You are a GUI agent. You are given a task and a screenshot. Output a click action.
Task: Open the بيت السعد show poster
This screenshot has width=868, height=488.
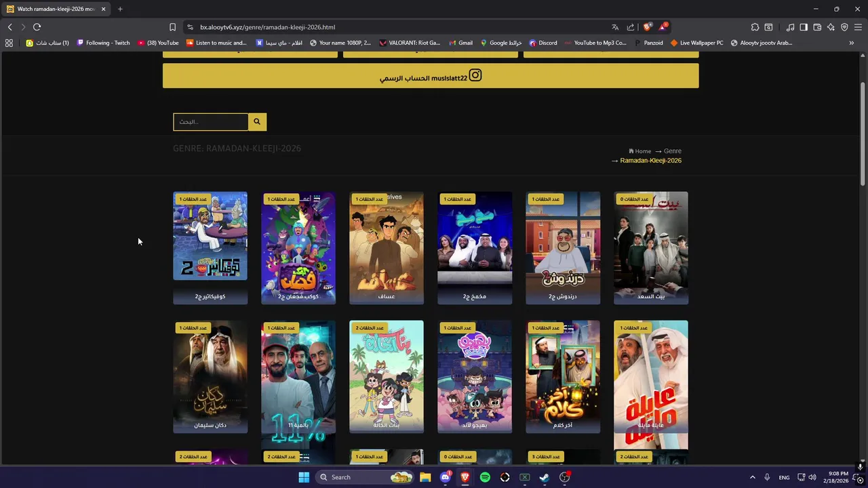[x=651, y=248]
